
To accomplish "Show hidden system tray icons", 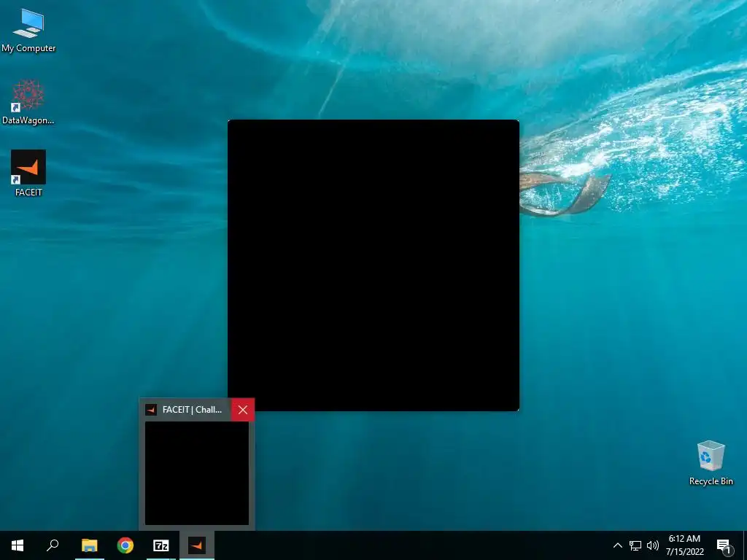I will [x=617, y=545].
